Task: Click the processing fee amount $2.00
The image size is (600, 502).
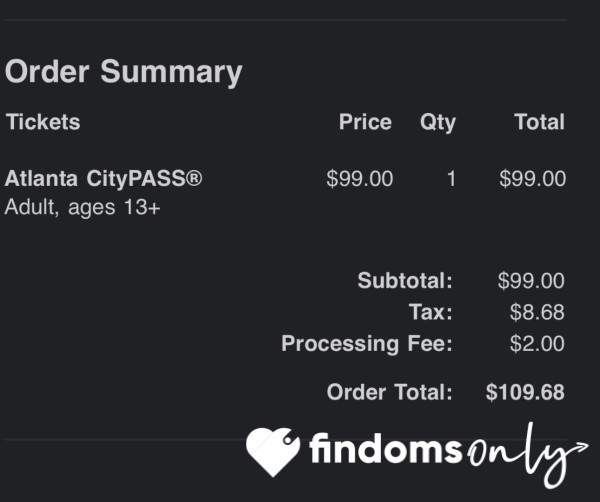Action: click(x=537, y=343)
